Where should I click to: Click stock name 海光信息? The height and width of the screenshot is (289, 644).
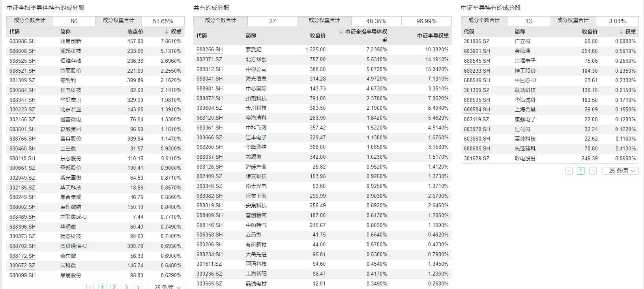pos(256,79)
